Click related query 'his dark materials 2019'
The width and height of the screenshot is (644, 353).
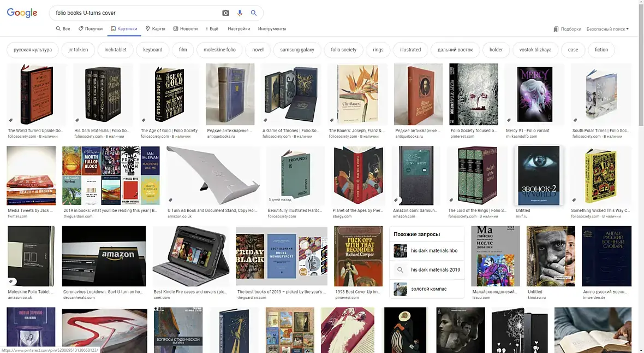click(427, 270)
